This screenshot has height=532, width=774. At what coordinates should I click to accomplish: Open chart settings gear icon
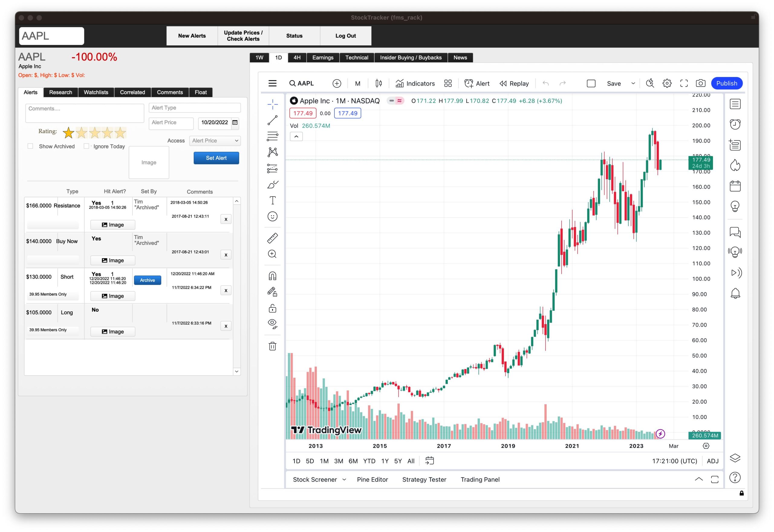[x=667, y=83]
